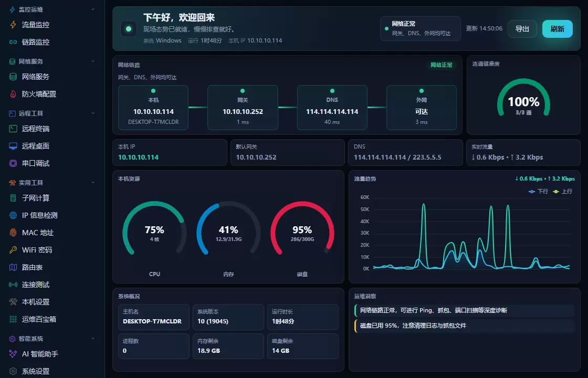This screenshot has height=378, width=588.
Task: Select the IP 信息检测 globe icon
Action: 13,215
